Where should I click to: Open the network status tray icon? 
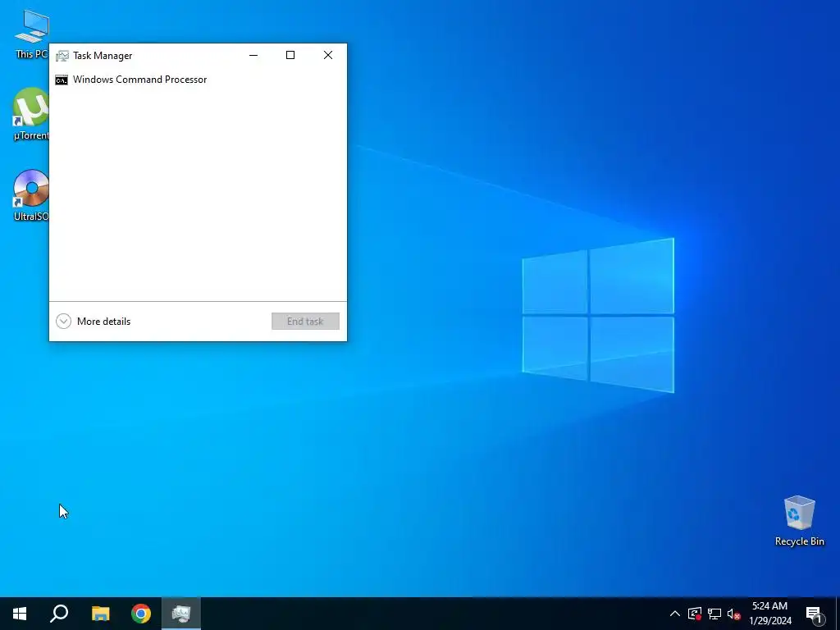714,614
